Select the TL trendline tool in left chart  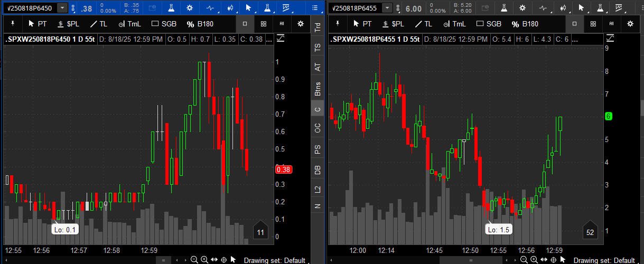tap(99, 24)
